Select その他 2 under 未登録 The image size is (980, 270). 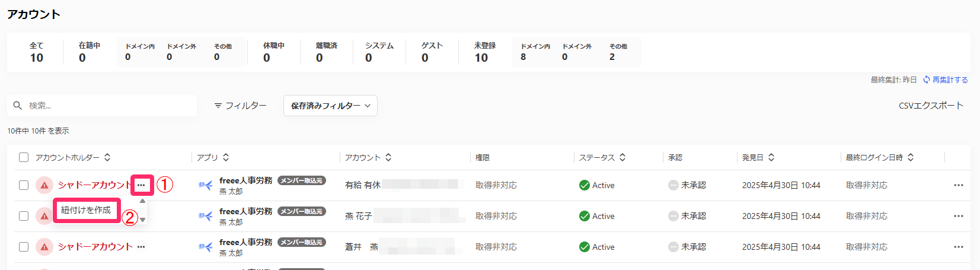(618, 52)
